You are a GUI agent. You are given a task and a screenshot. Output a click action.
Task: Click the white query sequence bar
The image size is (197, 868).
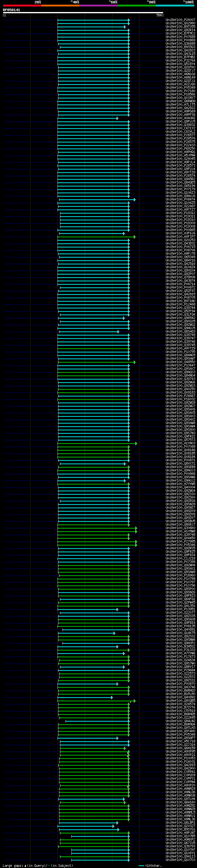coord(83,13)
